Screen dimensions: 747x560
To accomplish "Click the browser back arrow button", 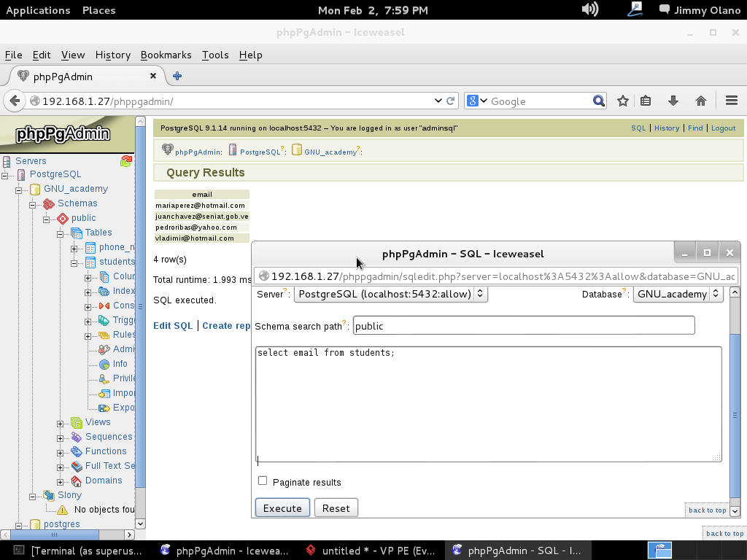I will pyautogui.click(x=15, y=101).
